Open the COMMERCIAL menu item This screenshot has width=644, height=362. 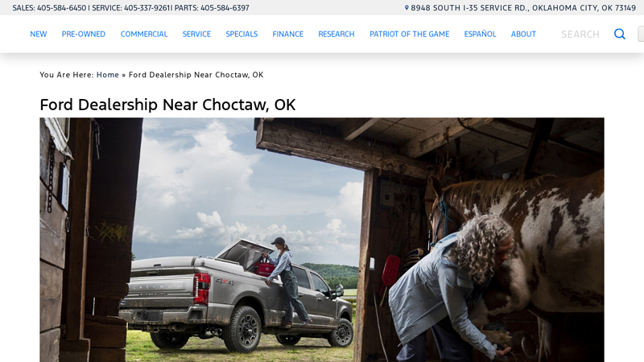pos(144,34)
